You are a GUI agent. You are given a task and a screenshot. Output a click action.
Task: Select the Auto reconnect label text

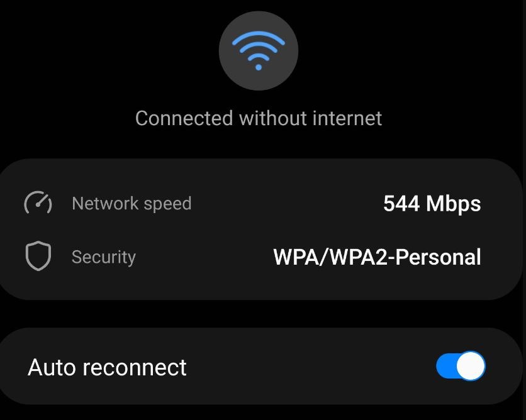(x=107, y=367)
